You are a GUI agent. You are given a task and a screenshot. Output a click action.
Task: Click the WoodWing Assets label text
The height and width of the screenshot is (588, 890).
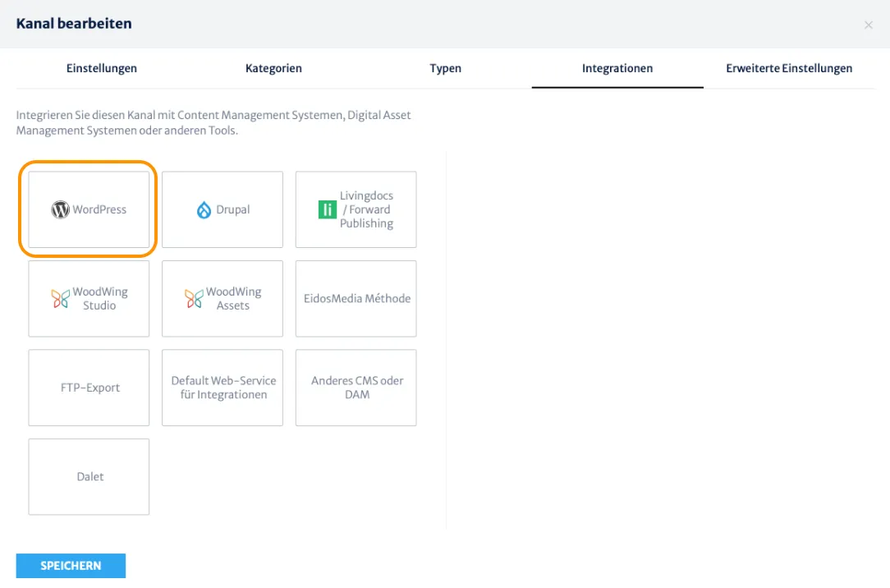pos(233,299)
